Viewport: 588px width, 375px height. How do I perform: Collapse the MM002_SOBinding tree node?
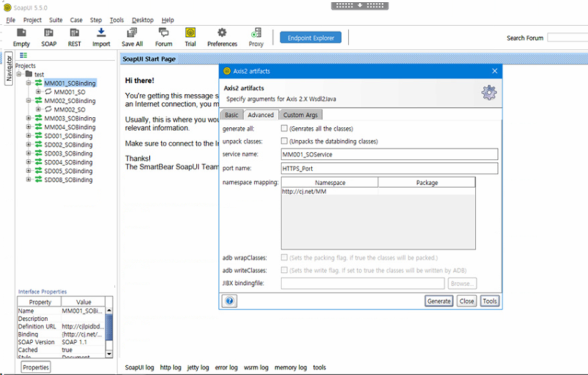pos(28,100)
